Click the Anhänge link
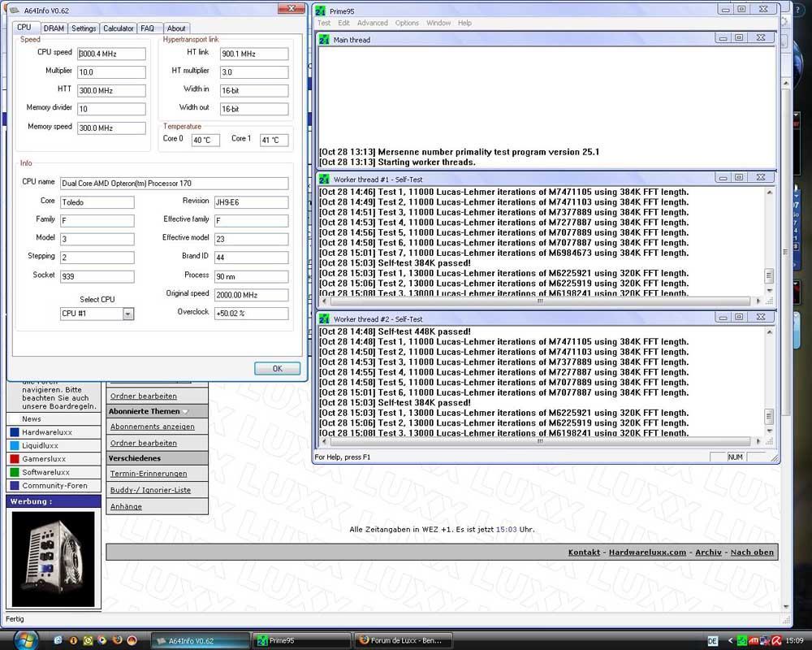Viewport: 812px width, 650px height. click(126, 507)
